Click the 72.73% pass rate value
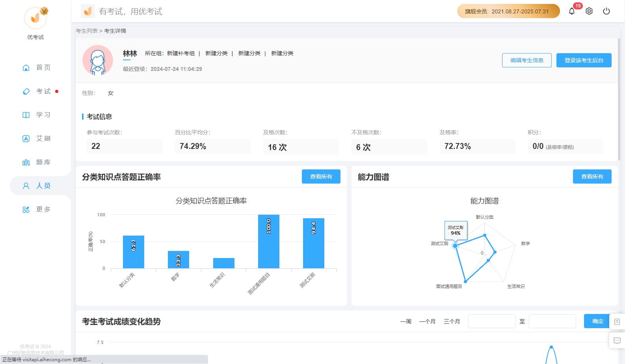Image resolution: width=625 pixels, height=364 pixels. (x=458, y=146)
